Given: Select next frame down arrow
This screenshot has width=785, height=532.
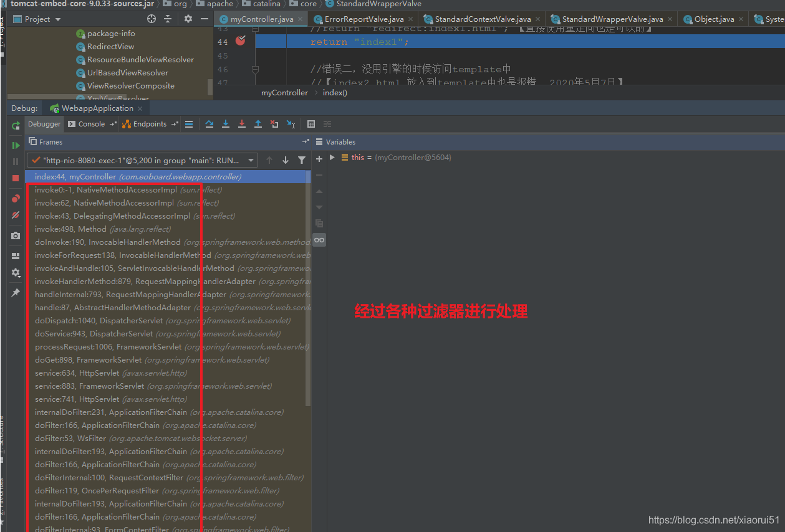Looking at the screenshot, I should [286, 160].
